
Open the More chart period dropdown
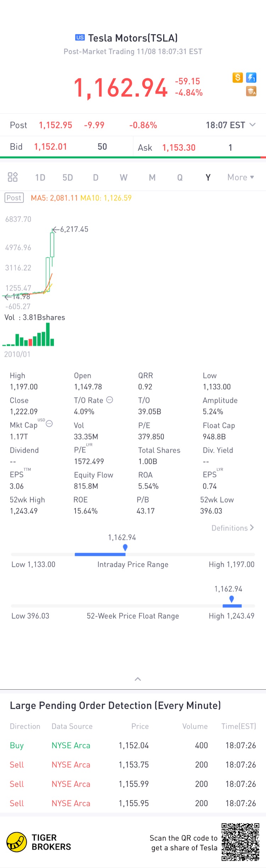(x=241, y=177)
